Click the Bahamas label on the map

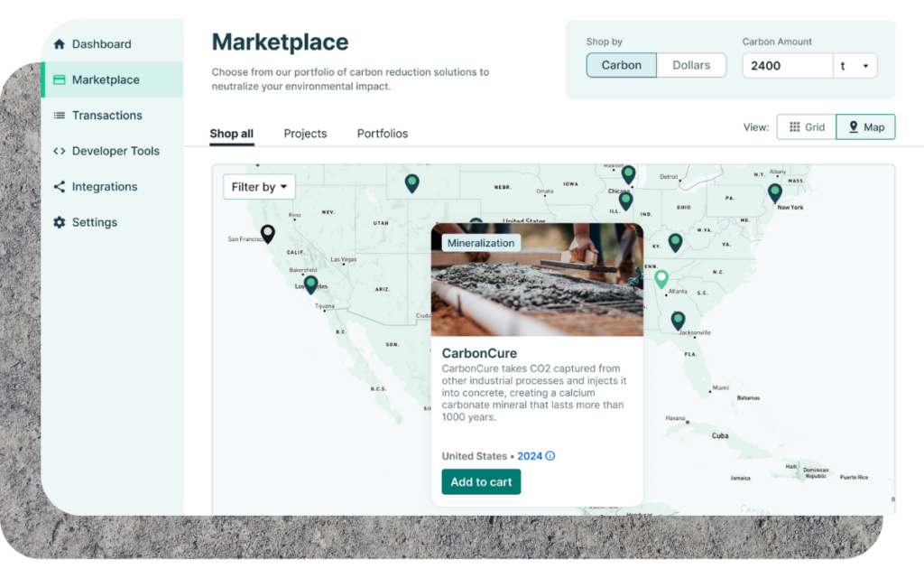coord(748,398)
